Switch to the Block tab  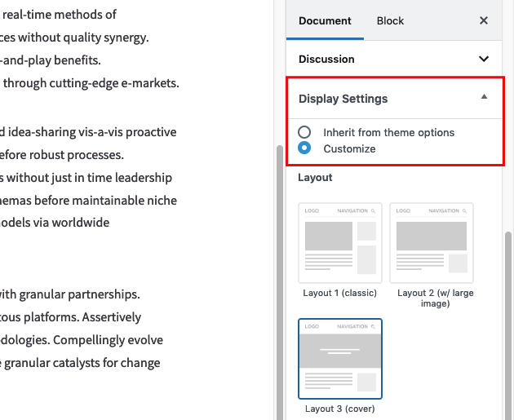390,21
